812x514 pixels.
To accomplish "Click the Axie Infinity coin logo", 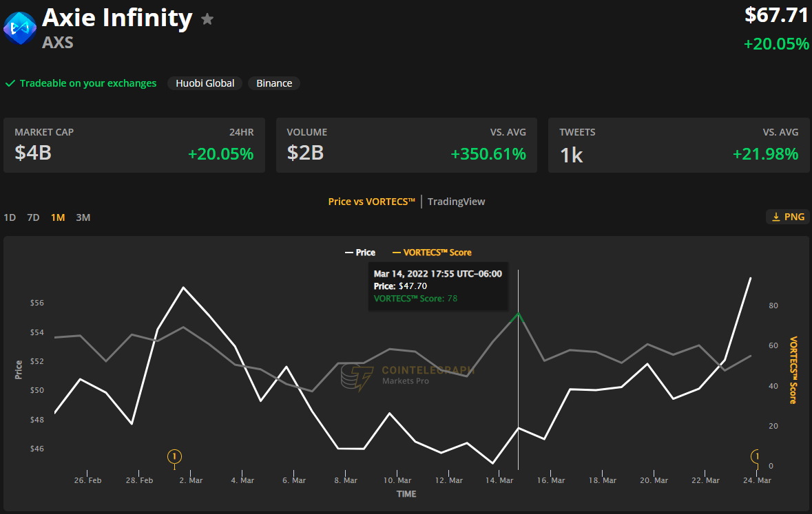I will point(20,28).
